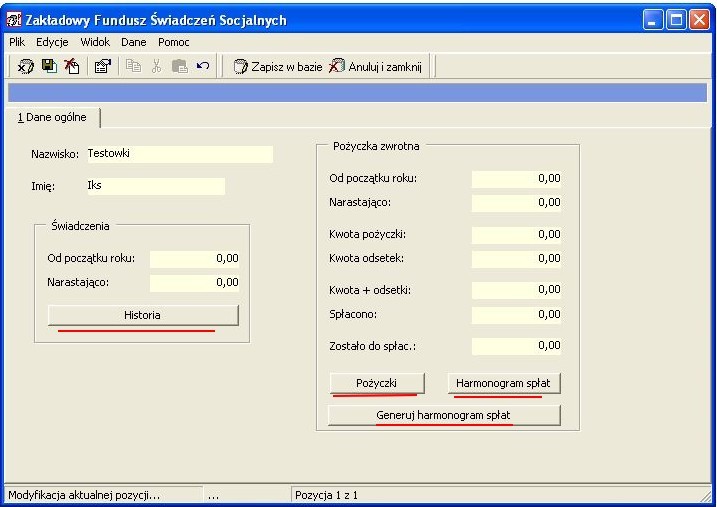This screenshot has width=717, height=507.
Task: Click the paste clipboard icon
Action: pyautogui.click(x=180, y=66)
